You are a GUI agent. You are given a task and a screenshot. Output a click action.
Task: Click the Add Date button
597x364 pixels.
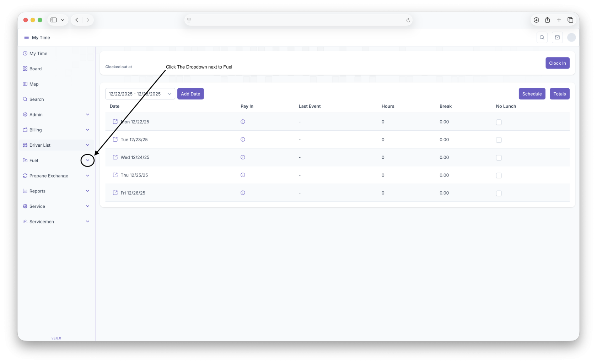click(190, 94)
